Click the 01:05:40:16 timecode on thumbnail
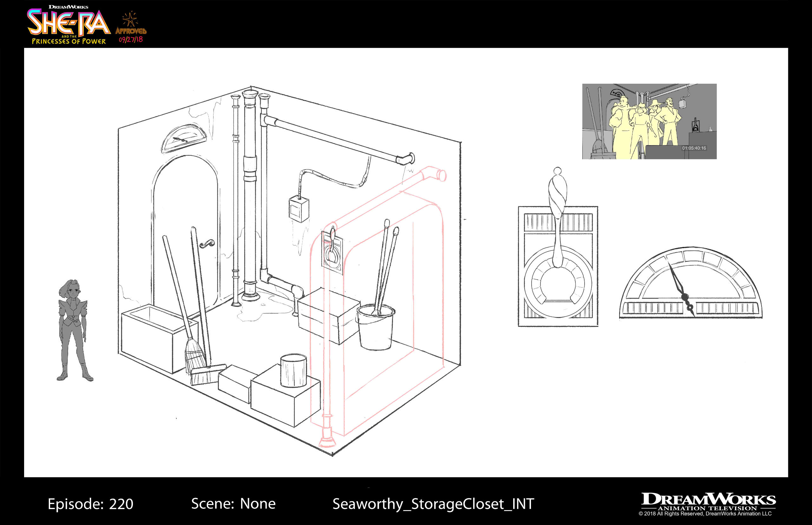 [x=694, y=148]
